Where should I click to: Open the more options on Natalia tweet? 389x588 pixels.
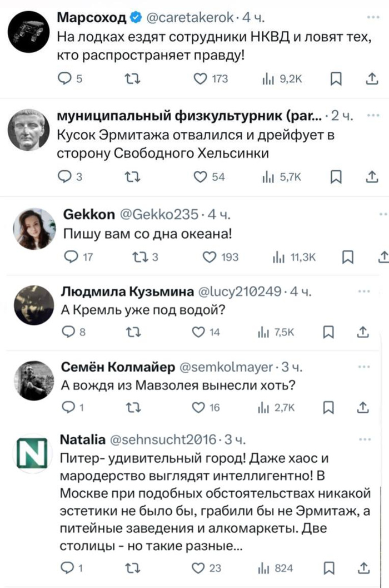[x=364, y=439]
